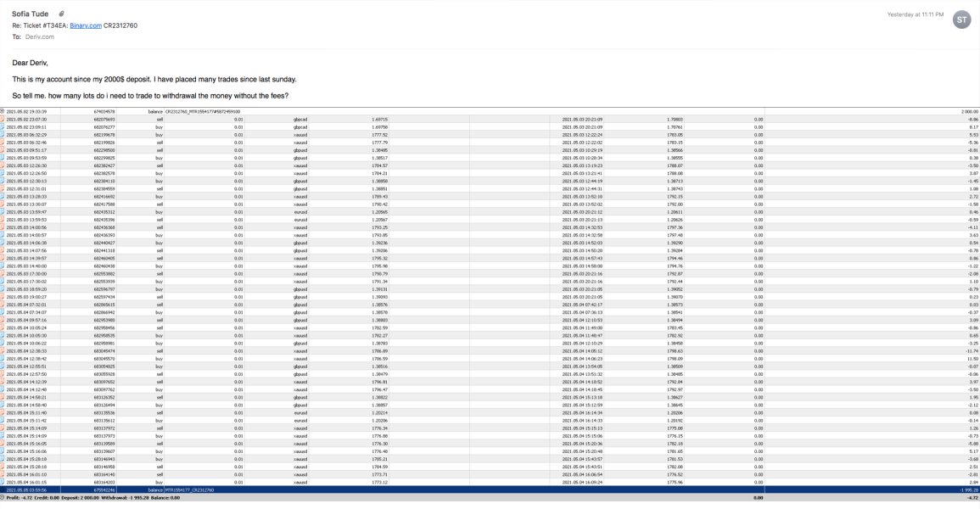Click the expand icon on the 19:33:39 balance row
980x509 pixels.
pos(3,112)
